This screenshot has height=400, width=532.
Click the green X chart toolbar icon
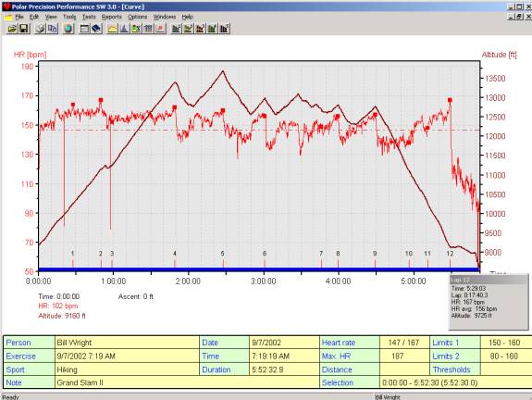(x=136, y=29)
